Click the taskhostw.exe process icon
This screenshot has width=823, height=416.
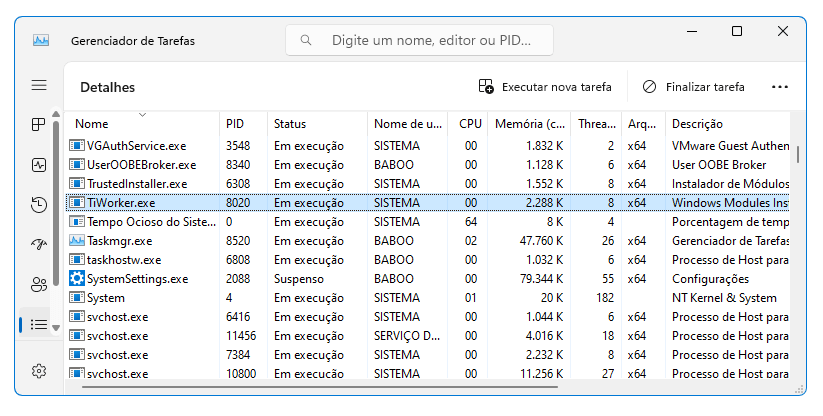coord(77,260)
